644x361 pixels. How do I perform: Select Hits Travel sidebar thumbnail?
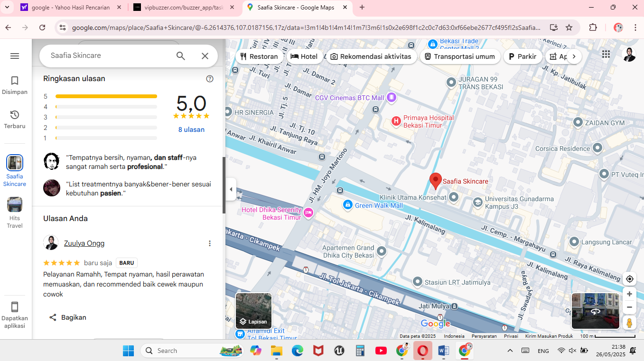[x=15, y=204]
